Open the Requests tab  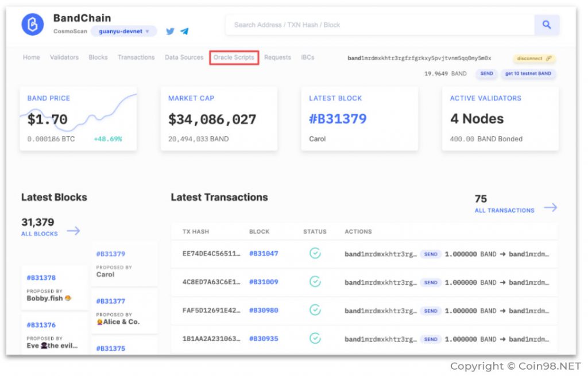[277, 57]
